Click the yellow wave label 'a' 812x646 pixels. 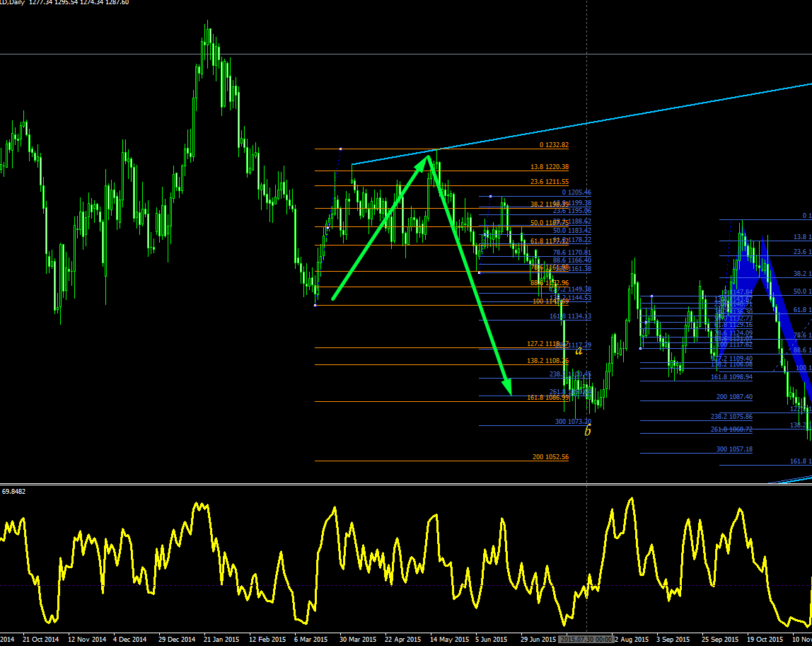pos(579,351)
